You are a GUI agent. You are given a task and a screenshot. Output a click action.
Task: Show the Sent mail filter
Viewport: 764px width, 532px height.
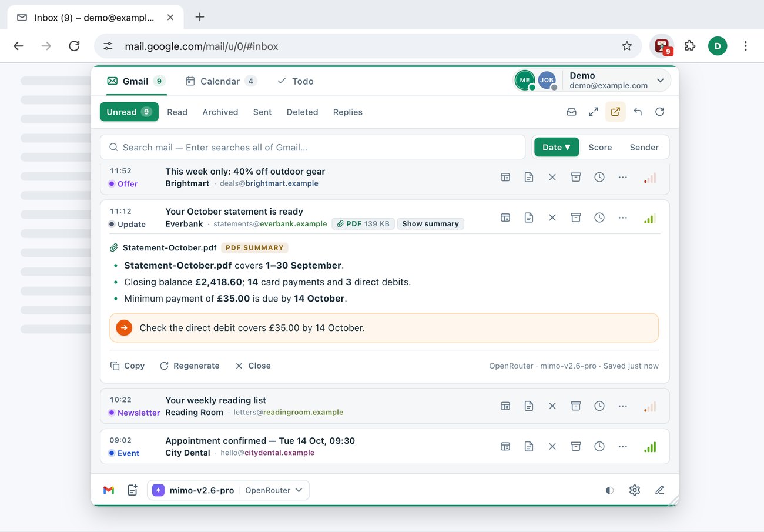pyautogui.click(x=262, y=112)
